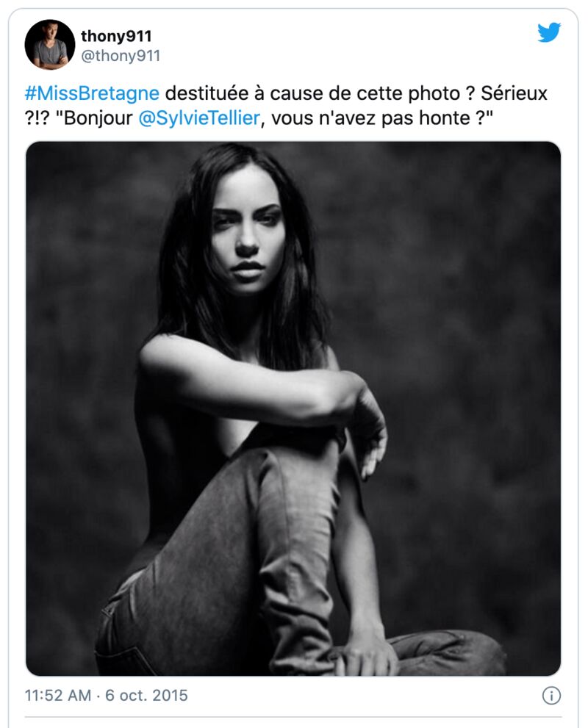Click the Twitter bird logo icon

click(549, 32)
